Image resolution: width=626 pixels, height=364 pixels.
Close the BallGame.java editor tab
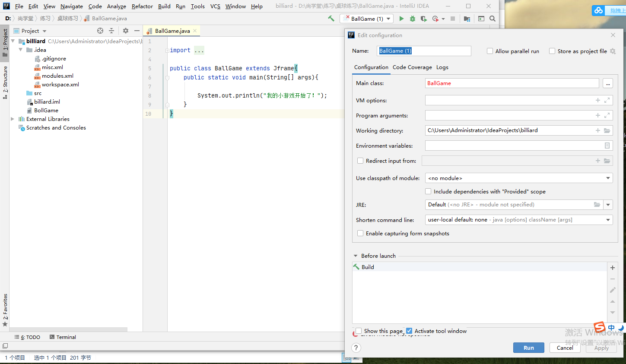(195, 31)
